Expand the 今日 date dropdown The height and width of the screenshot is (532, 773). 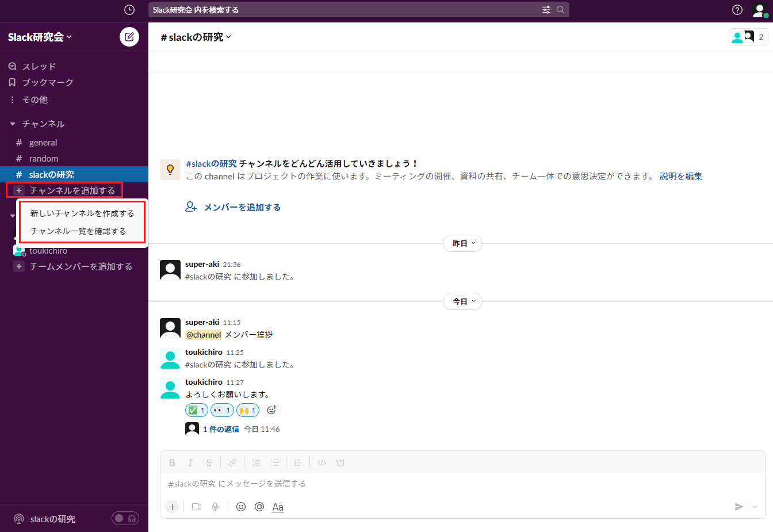point(463,301)
